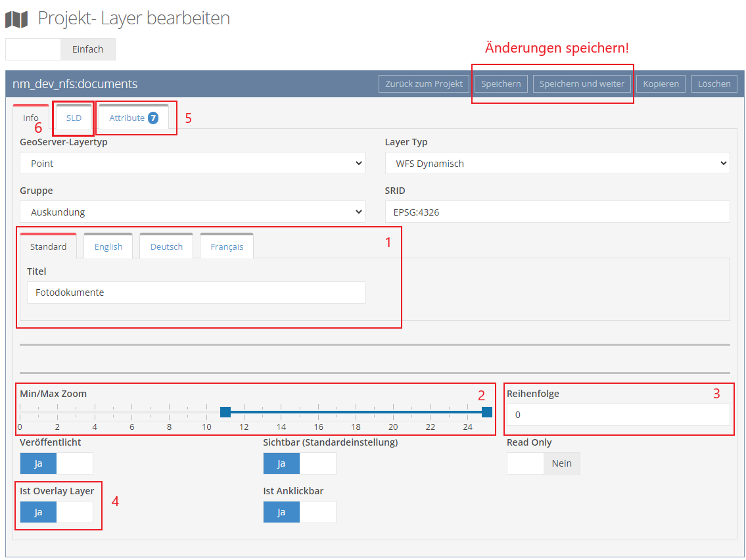Switch off Sichtbar (Standardeinstellung) toggle
Image resolution: width=746 pixels, height=560 pixels.
click(x=299, y=463)
